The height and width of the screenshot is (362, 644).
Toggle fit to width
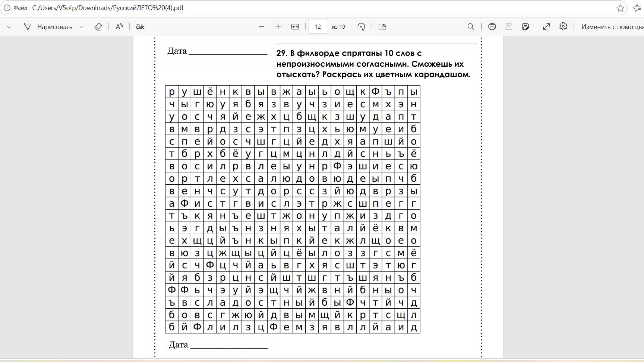[x=295, y=26]
